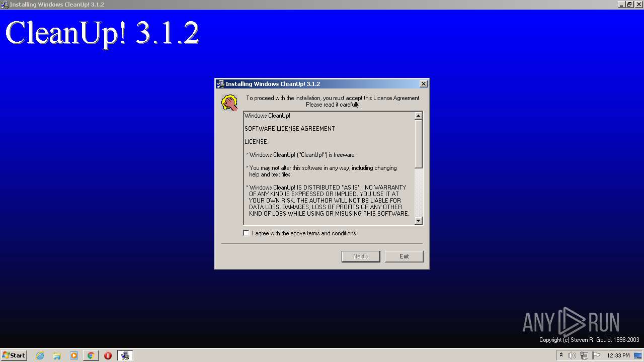Launch Opera browser from taskbar
Screen dimensions: 644x362
click(108, 355)
